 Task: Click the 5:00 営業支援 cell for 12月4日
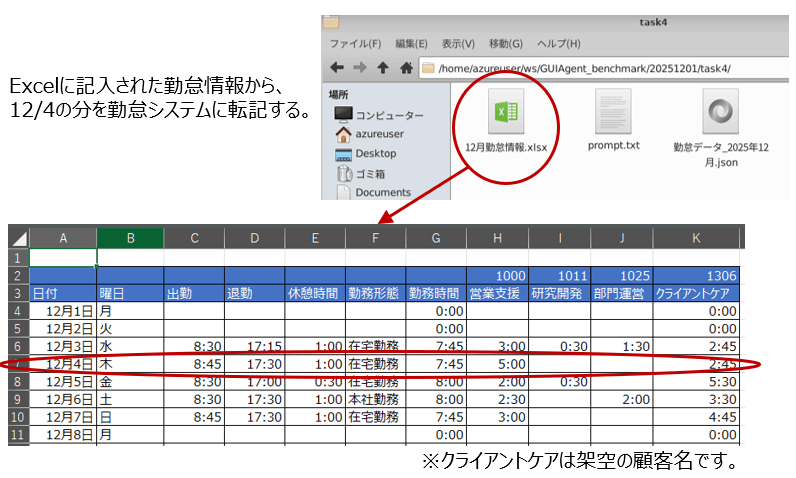498,364
